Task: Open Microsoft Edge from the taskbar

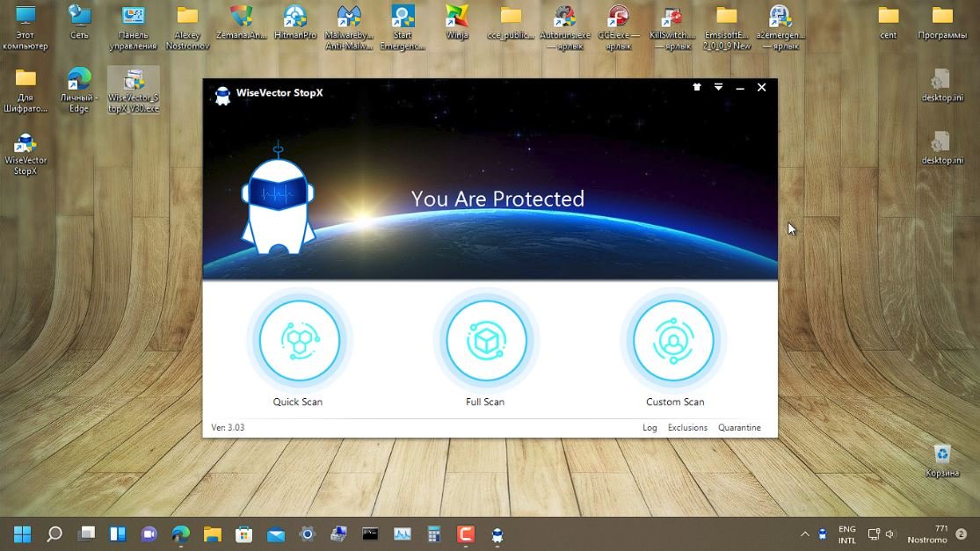Action: [x=181, y=534]
